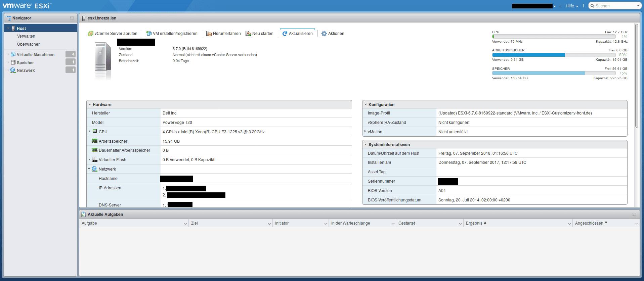Collapse the Hardware panel

pos(90,104)
